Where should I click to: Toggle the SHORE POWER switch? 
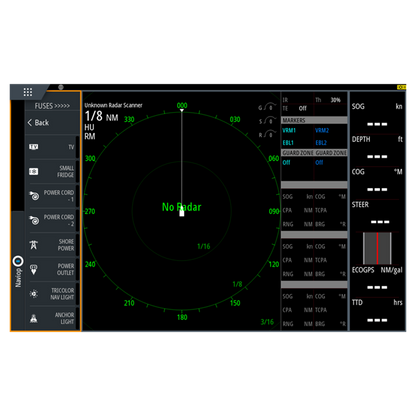click(x=77, y=245)
